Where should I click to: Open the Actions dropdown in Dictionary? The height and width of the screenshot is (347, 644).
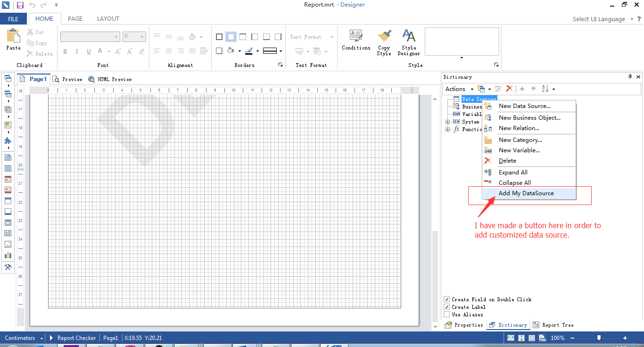click(x=459, y=89)
